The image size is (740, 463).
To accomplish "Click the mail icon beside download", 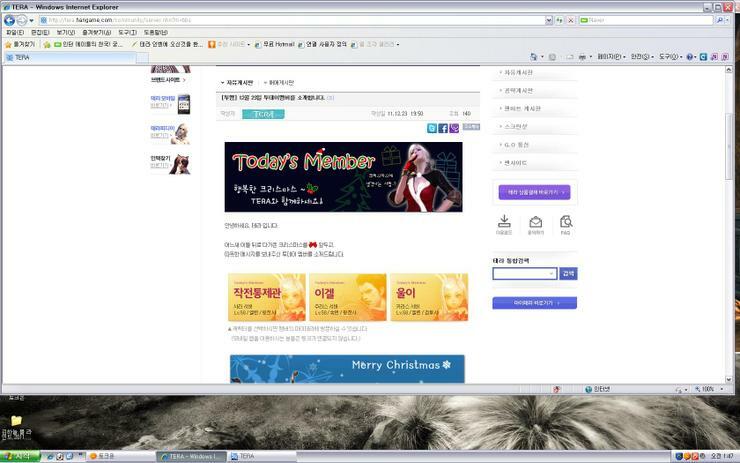I will (x=536, y=222).
